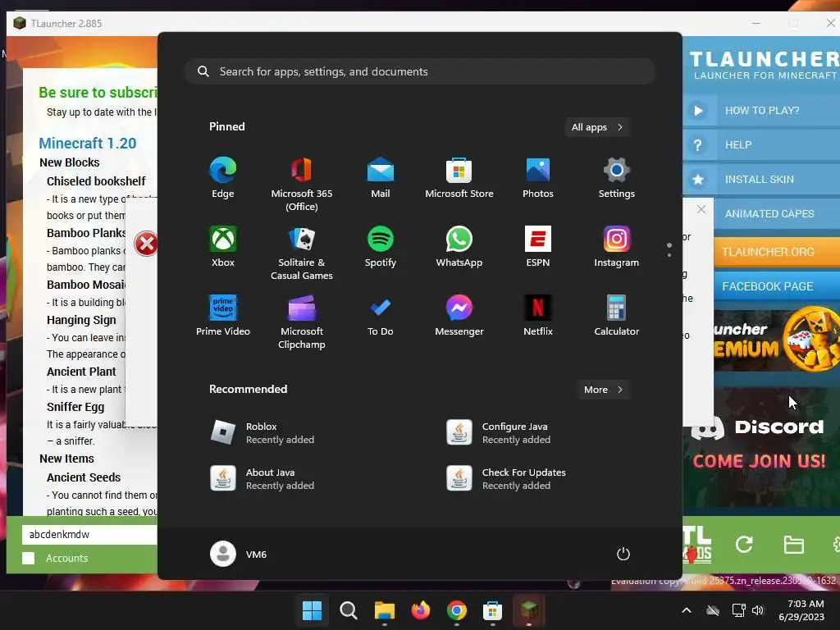840x630 pixels.
Task: Click the abcdenkmdw username field
Action: (90, 535)
